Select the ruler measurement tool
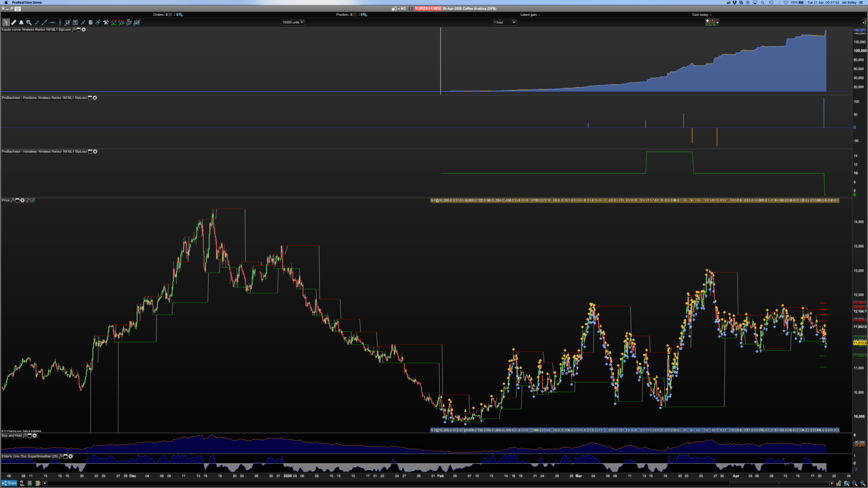 [14, 22]
